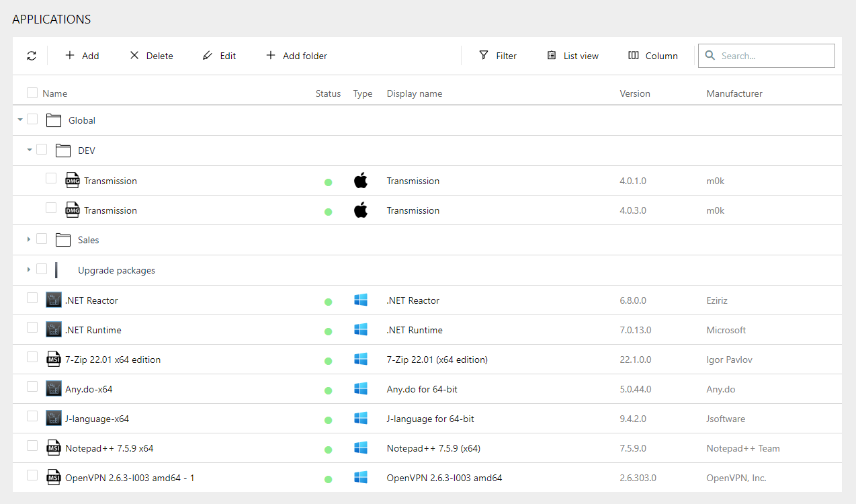
Task: Click the Sales folder icon
Action: click(x=63, y=240)
